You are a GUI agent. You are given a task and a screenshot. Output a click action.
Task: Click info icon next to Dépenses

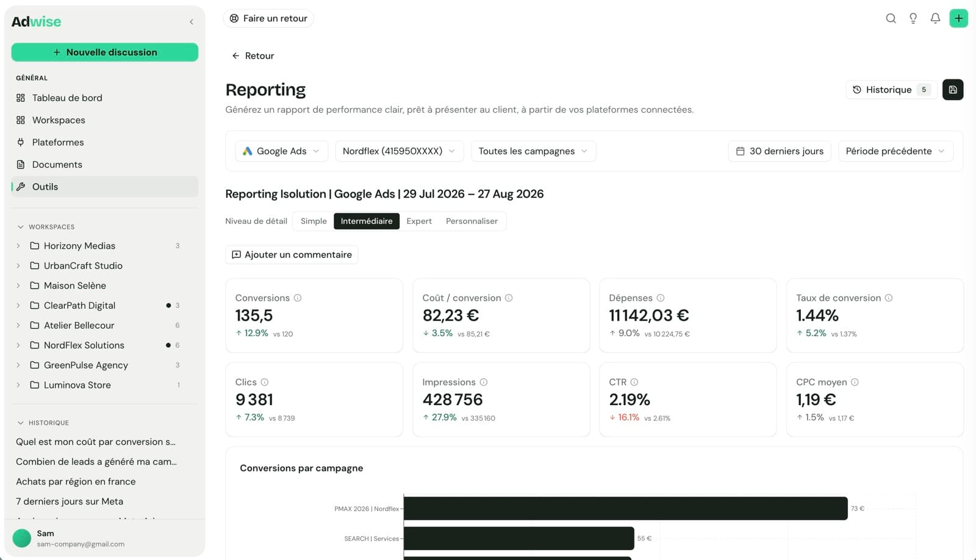coord(661,298)
